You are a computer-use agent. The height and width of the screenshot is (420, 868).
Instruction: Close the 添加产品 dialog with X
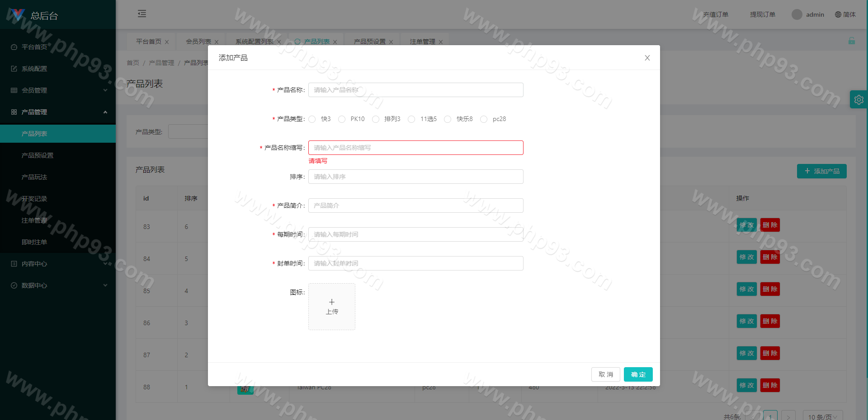click(x=647, y=58)
